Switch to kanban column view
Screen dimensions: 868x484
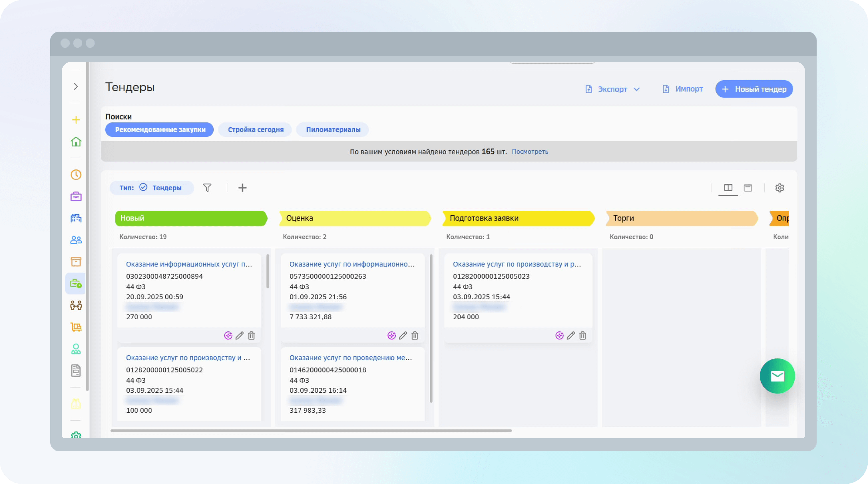[728, 187]
